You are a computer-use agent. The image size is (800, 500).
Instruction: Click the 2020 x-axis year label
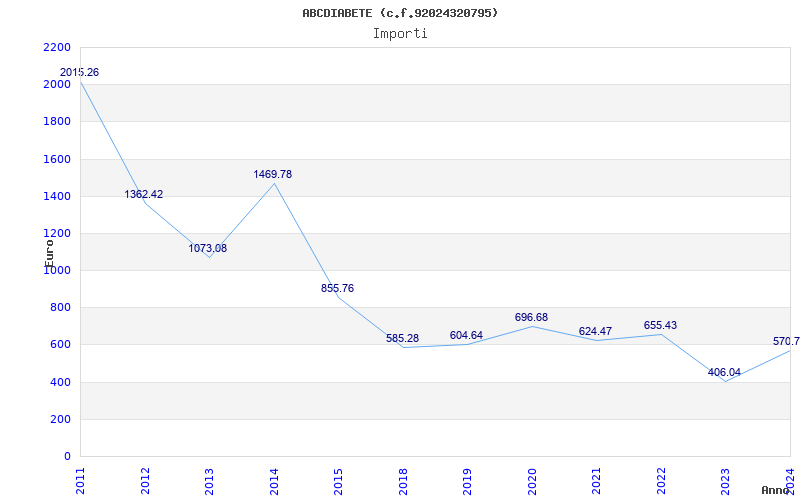click(533, 481)
